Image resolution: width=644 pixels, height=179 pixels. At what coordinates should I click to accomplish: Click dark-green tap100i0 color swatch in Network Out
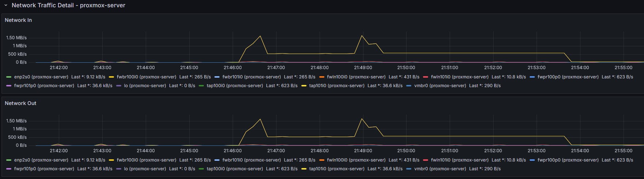coord(201,169)
